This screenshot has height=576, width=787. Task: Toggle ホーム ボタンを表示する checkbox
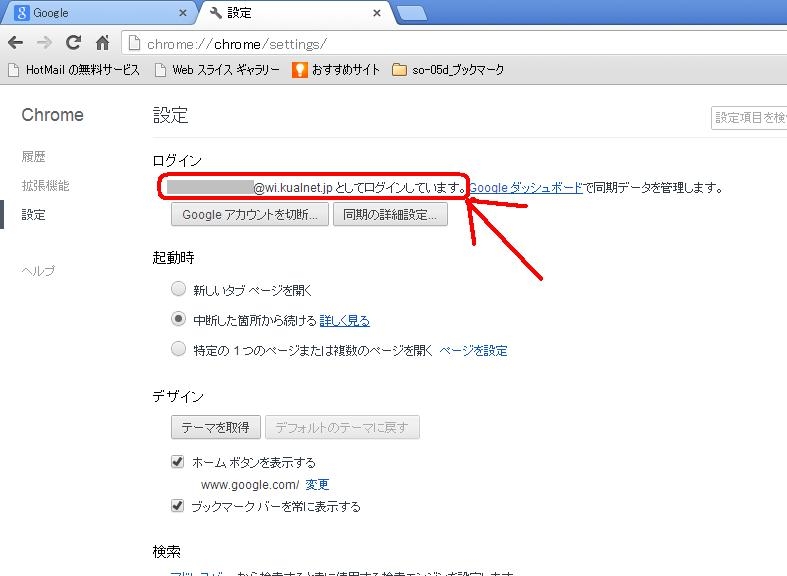(178, 461)
